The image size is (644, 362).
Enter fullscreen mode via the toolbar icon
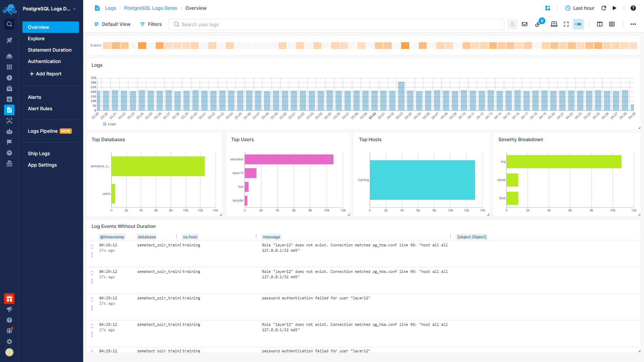[566, 24]
